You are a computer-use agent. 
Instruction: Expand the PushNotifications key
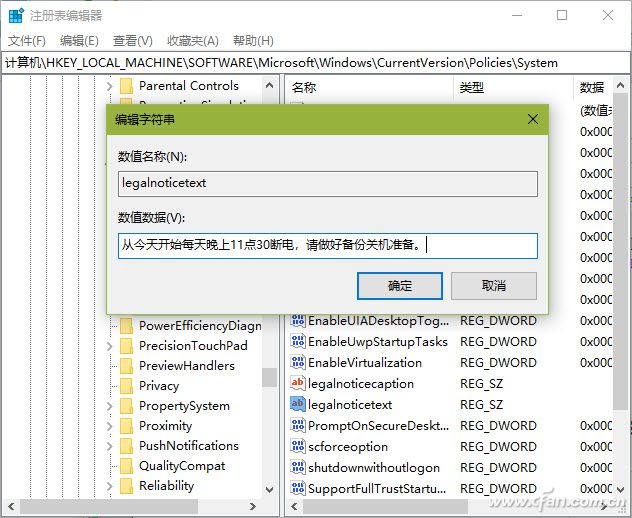click(110, 446)
